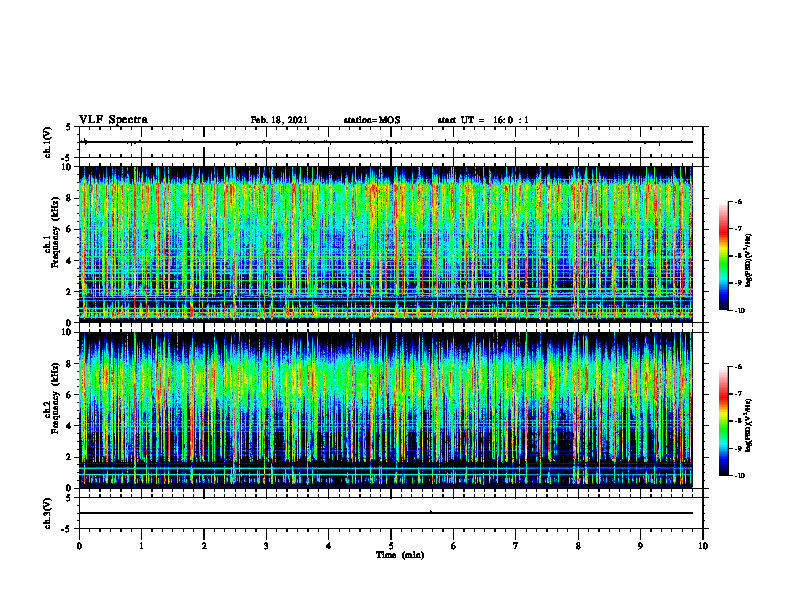Click the date text "Feb. 18, 2021"
Screen dimensions: 792x612
(x=279, y=120)
